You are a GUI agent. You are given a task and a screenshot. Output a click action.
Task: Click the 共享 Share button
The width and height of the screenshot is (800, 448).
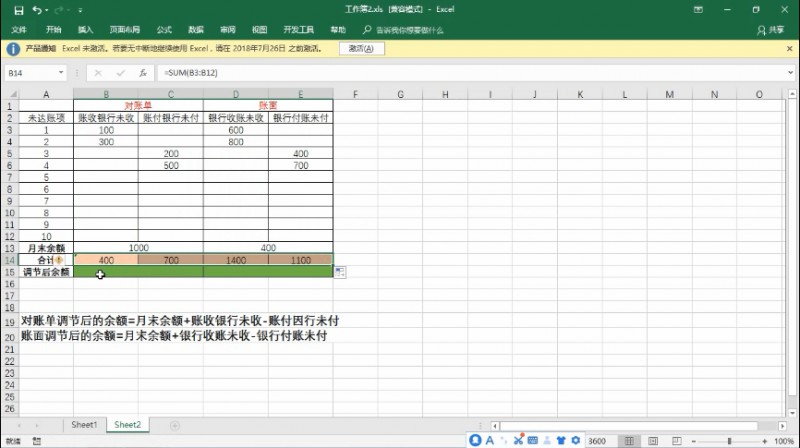771,30
